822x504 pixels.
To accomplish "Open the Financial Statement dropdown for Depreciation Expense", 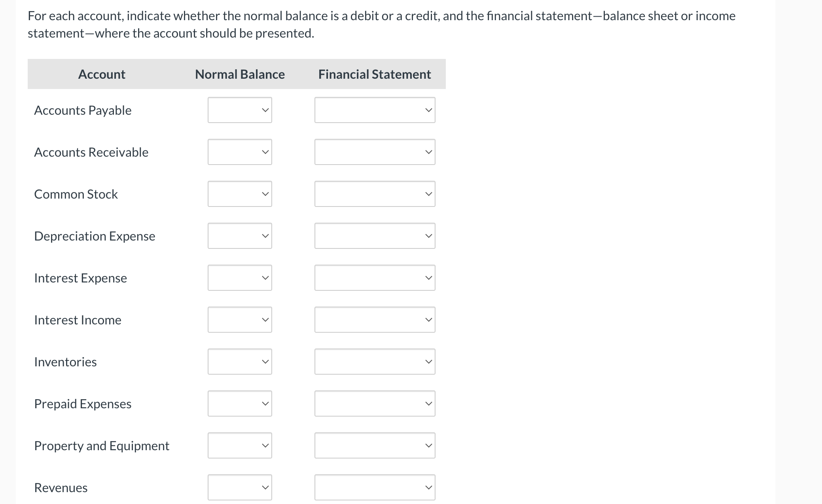I will [374, 236].
